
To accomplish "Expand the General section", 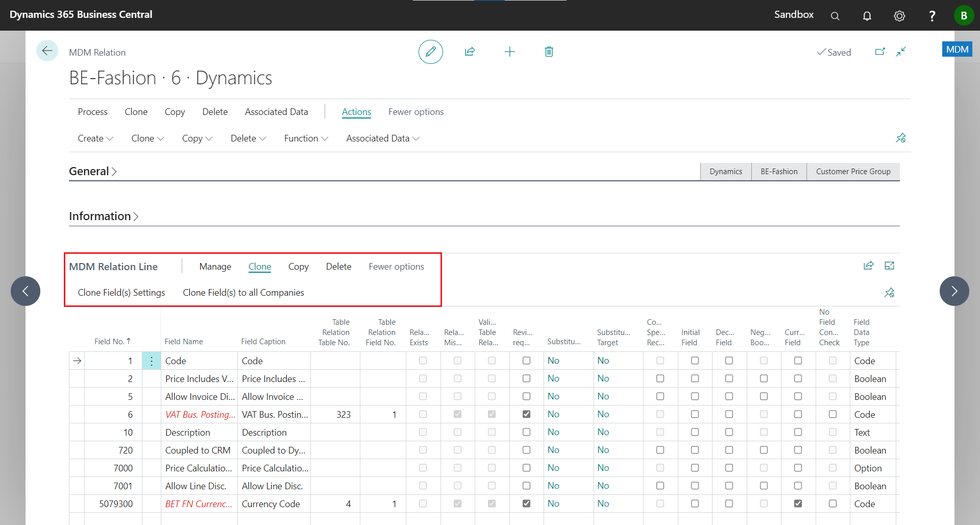I will (93, 172).
